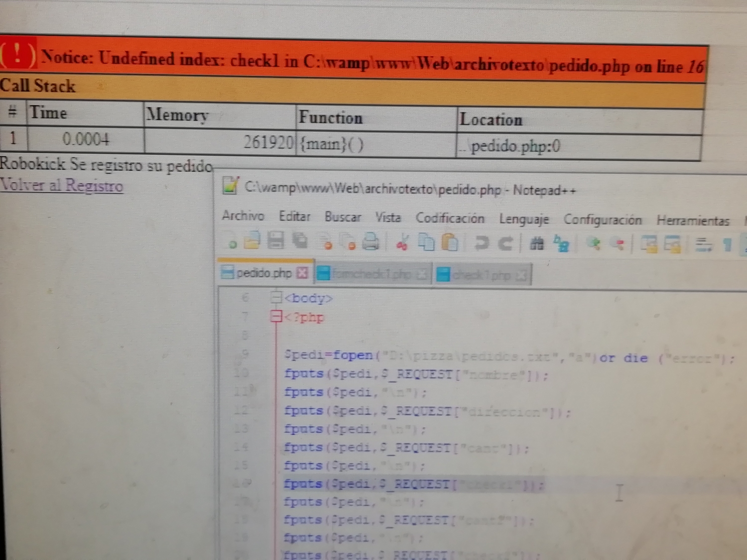
Task: Toggle the Word wrap toolbar icon
Action: (703, 245)
